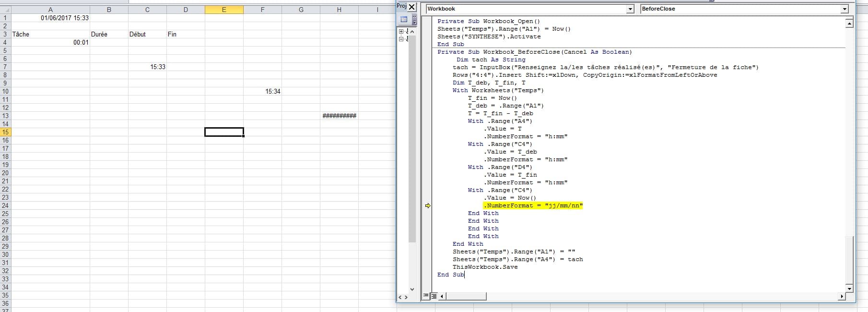
Task: Collapse the second project tree node
Action: [x=401, y=39]
